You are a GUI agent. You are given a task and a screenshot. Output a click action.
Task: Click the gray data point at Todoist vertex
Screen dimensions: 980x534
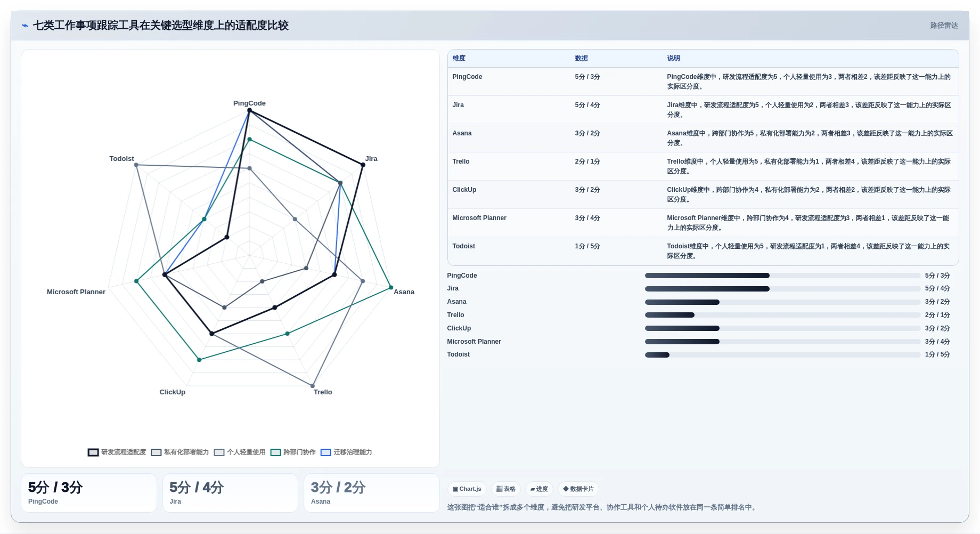point(136,165)
